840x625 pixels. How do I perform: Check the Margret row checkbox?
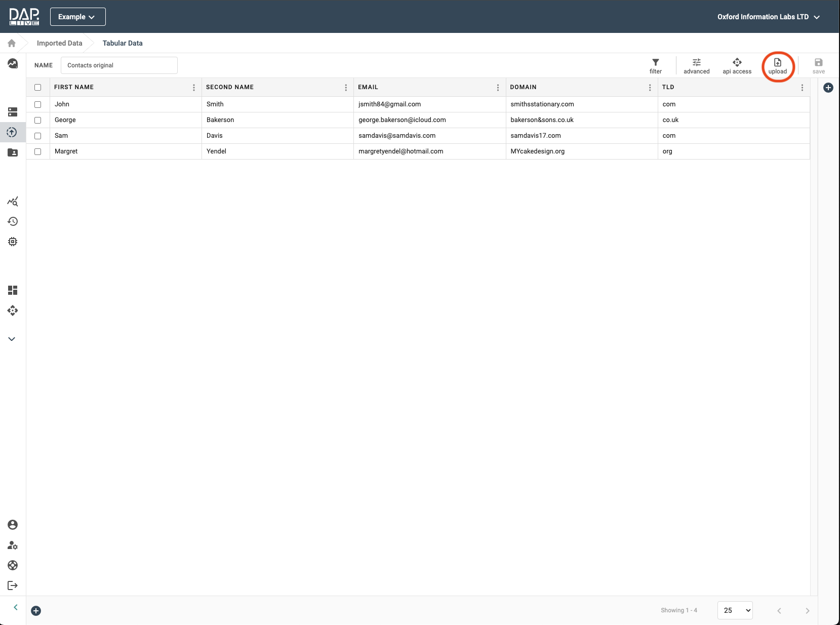click(x=38, y=151)
